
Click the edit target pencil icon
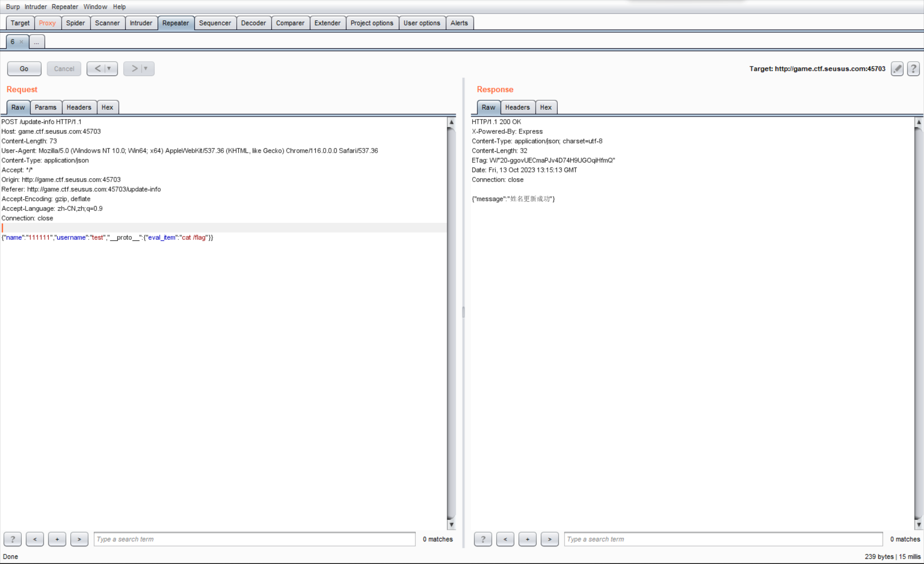[x=897, y=69]
